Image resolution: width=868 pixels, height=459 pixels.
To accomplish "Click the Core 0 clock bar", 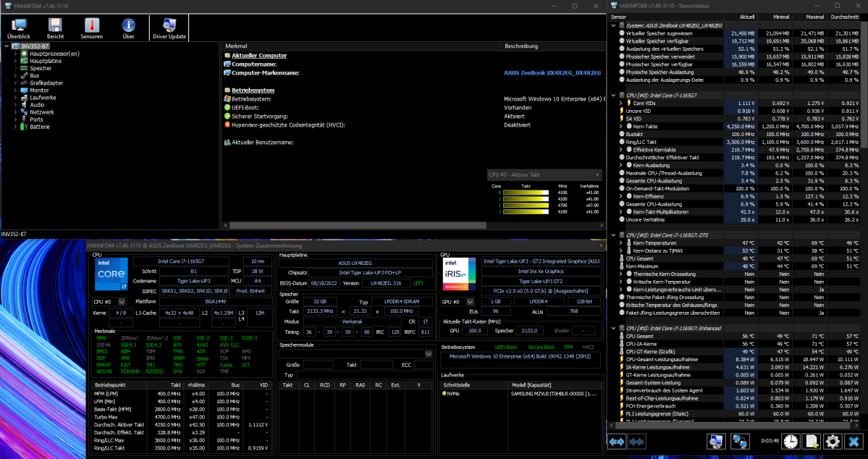I will [x=526, y=193].
